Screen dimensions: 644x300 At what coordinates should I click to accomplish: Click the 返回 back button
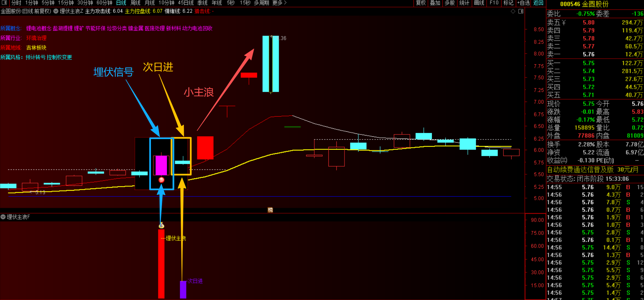pyautogui.click(x=538, y=3)
